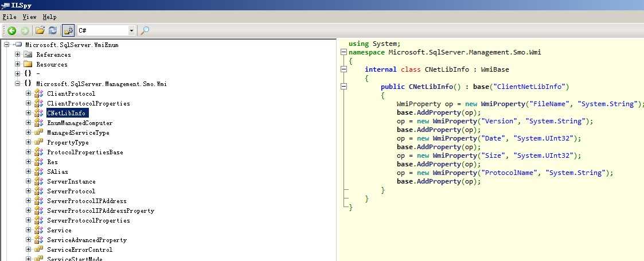The width and height of the screenshot is (644, 261).
Task: Click the ServerInstance class icon
Action: [x=38, y=181]
